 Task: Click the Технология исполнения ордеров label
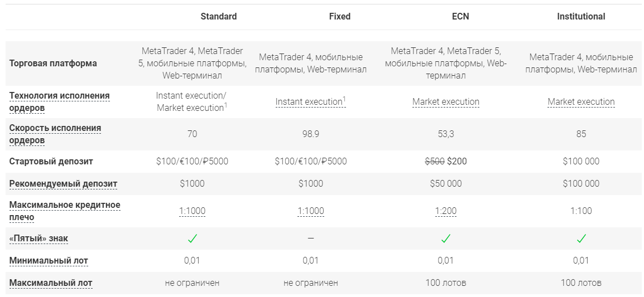tap(59, 101)
